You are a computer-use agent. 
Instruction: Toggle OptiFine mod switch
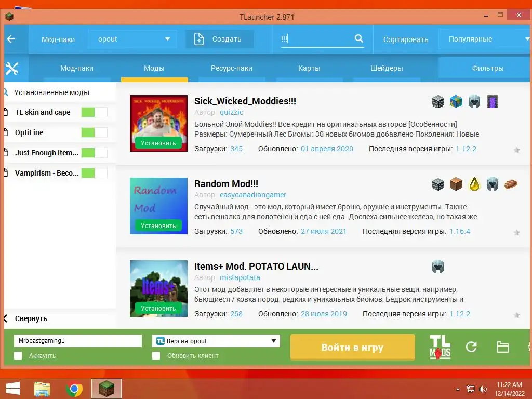[x=95, y=132]
